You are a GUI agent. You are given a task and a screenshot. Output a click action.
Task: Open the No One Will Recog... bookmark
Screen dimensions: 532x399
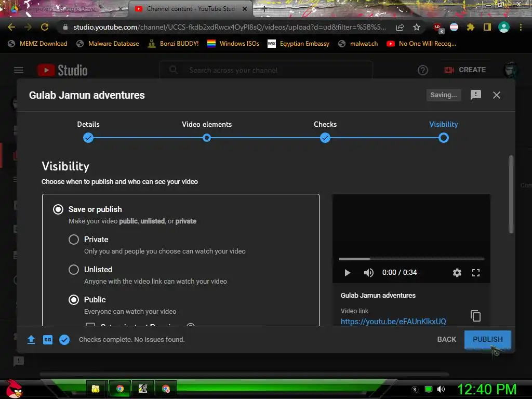pos(421,44)
